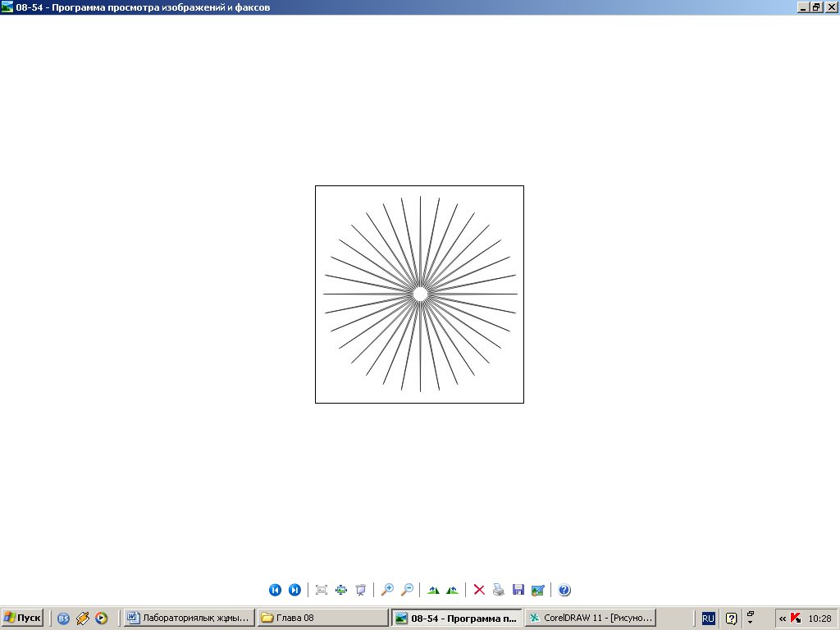This screenshot has height=630, width=840.
Task: Close the image viewer window
Action: (x=832, y=7)
